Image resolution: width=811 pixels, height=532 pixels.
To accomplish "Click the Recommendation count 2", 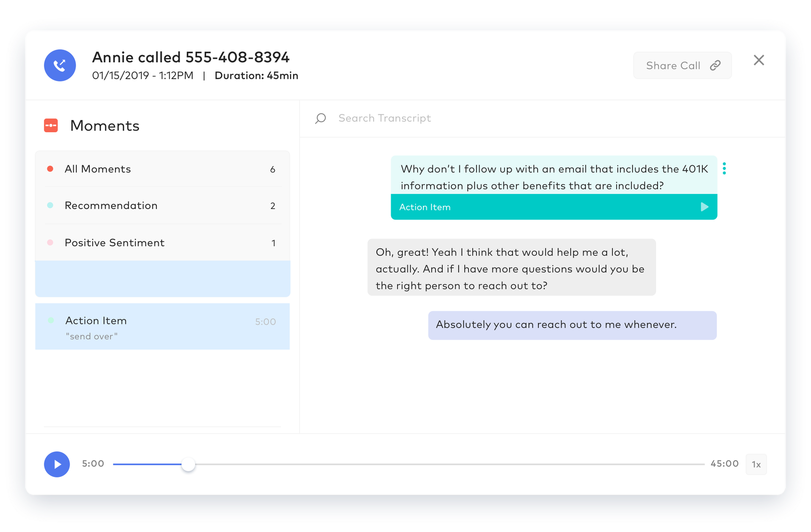I will tap(273, 206).
